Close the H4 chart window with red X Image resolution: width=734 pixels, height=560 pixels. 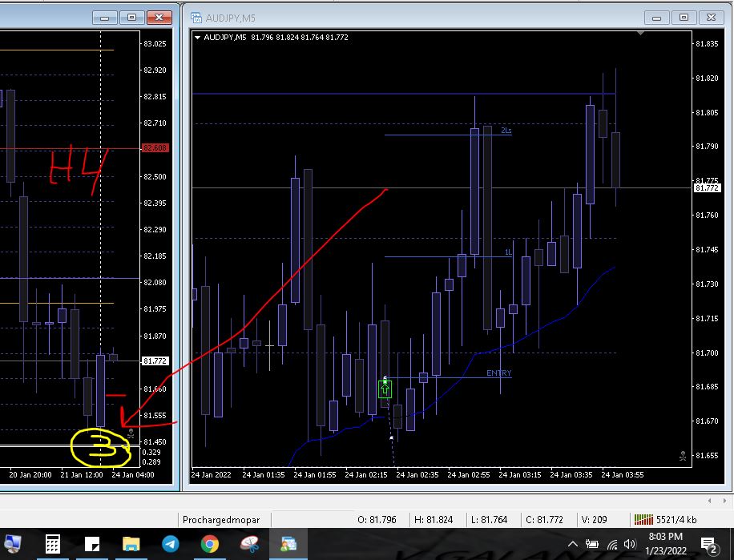click(159, 18)
